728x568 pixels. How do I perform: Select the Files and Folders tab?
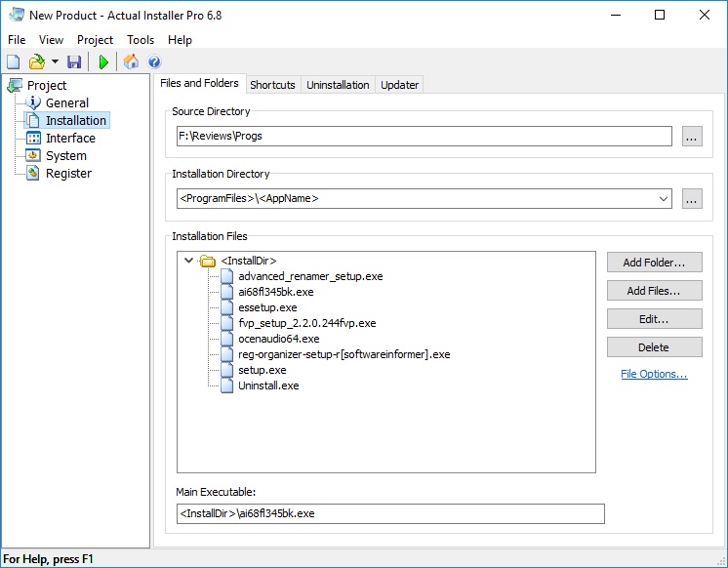(200, 83)
